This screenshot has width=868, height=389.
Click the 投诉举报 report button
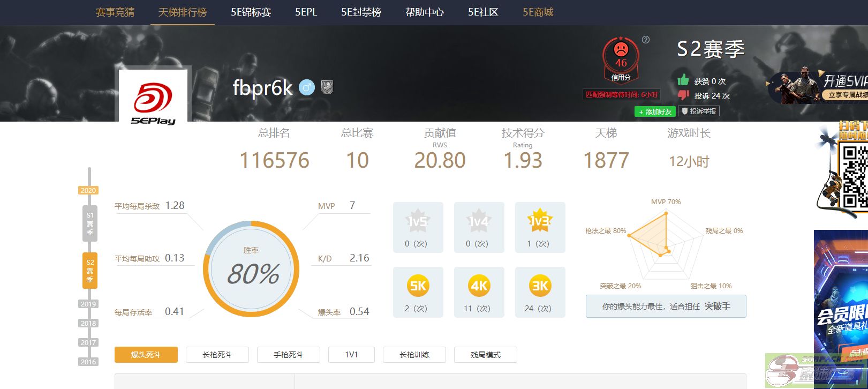[x=699, y=111]
